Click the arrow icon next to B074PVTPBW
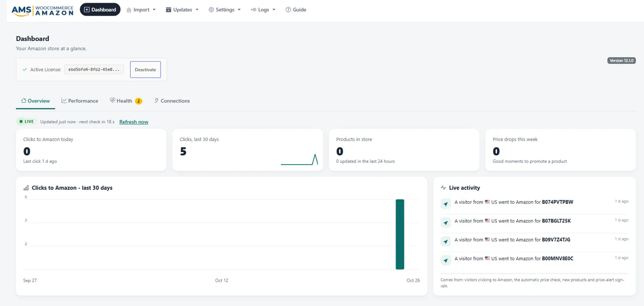This screenshot has height=306, width=644. click(x=446, y=204)
